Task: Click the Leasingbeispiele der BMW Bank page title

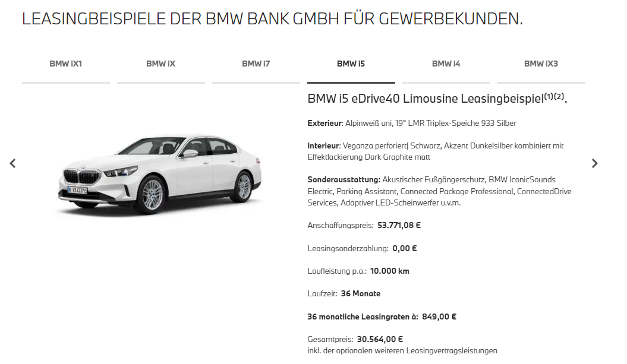Action: (272, 19)
